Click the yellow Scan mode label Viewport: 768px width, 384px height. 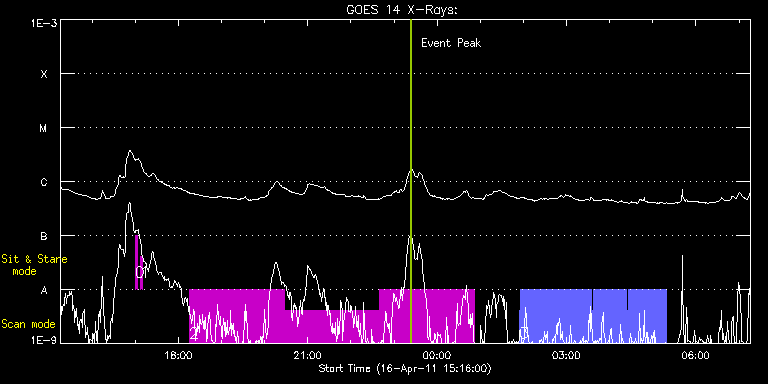28,324
